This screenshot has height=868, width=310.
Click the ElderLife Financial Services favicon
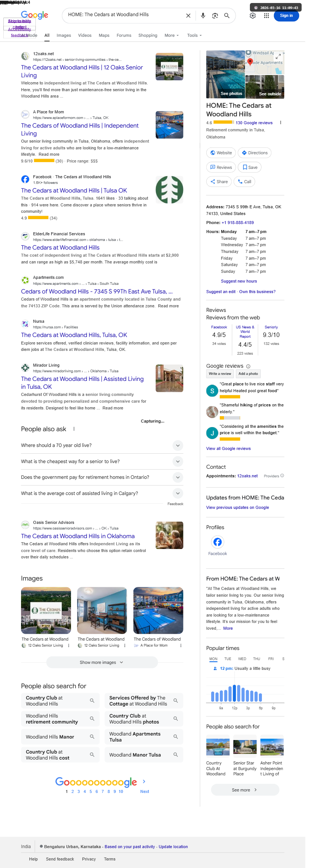[25, 236]
